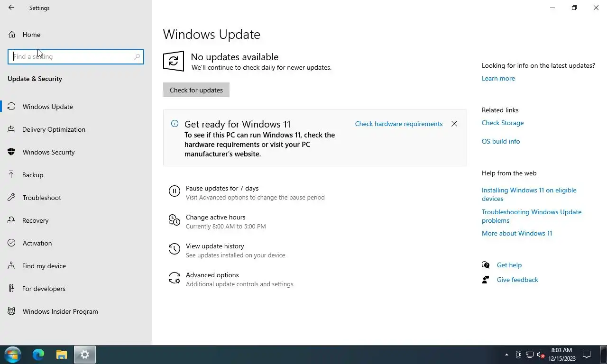Click the Find my device icon
This screenshot has width=607, height=364.
pyautogui.click(x=11, y=266)
